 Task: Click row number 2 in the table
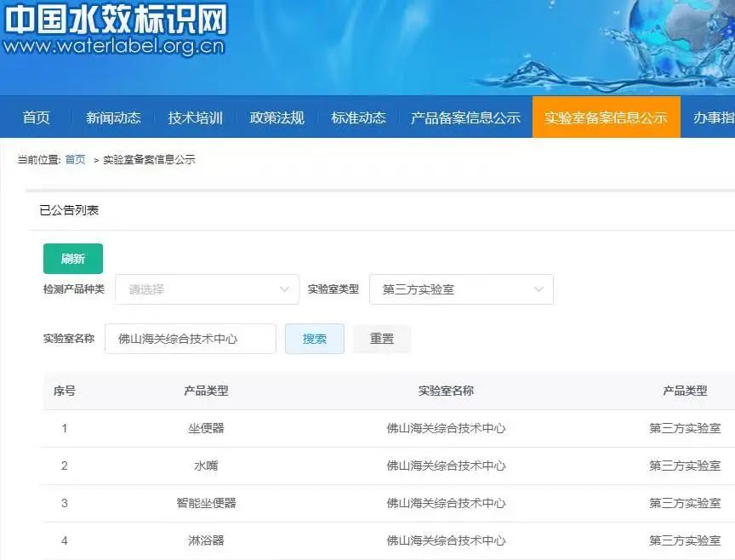[64, 466]
